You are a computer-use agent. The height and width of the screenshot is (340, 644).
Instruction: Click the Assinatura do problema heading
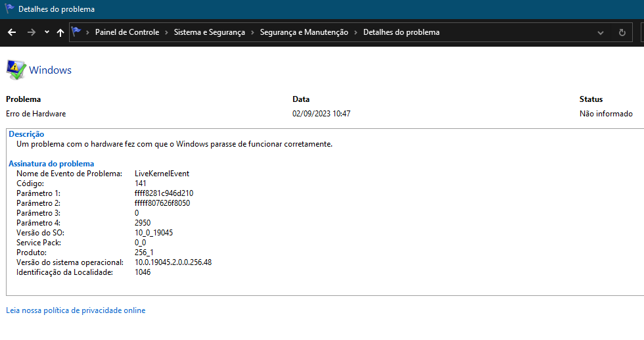click(51, 164)
